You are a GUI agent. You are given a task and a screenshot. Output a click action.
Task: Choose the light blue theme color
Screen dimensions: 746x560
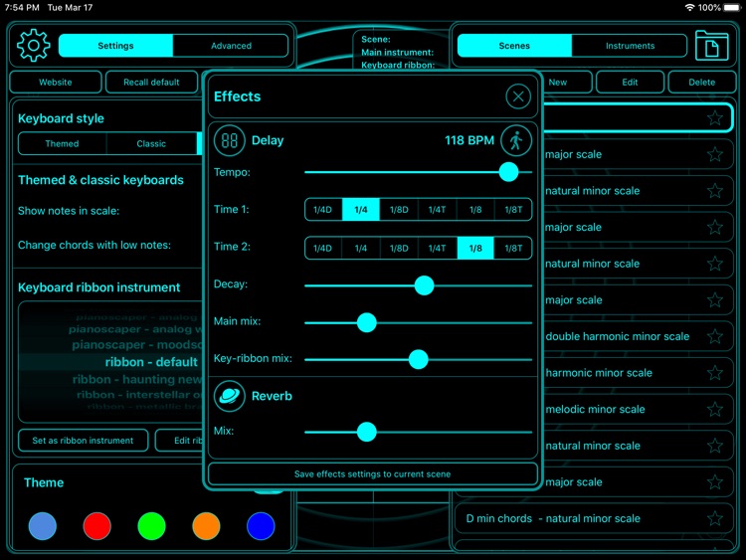(43, 526)
